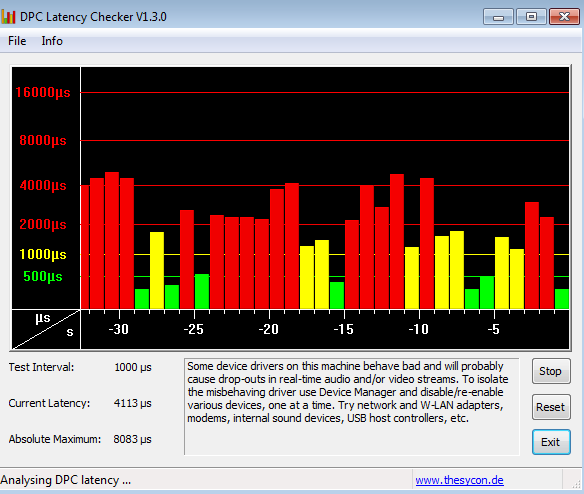Open the www.thesycon.de link
This screenshot has width=584, height=494.
coord(459,480)
